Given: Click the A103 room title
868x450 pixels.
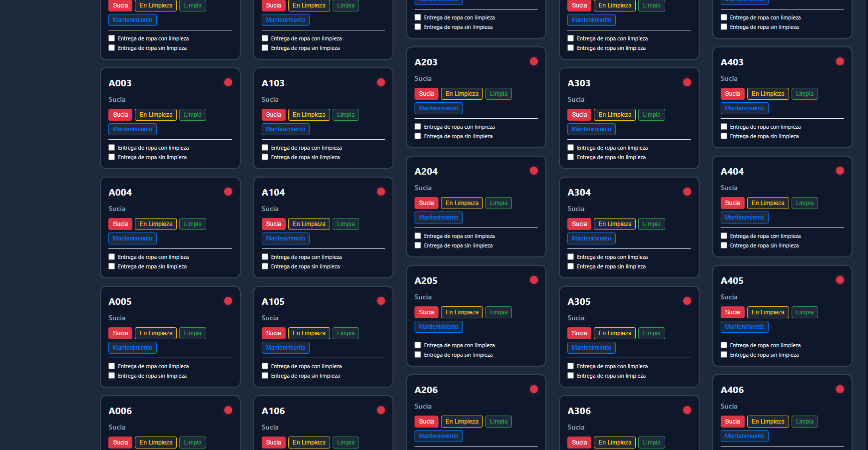Looking at the screenshot, I should (x=273, y=83).
